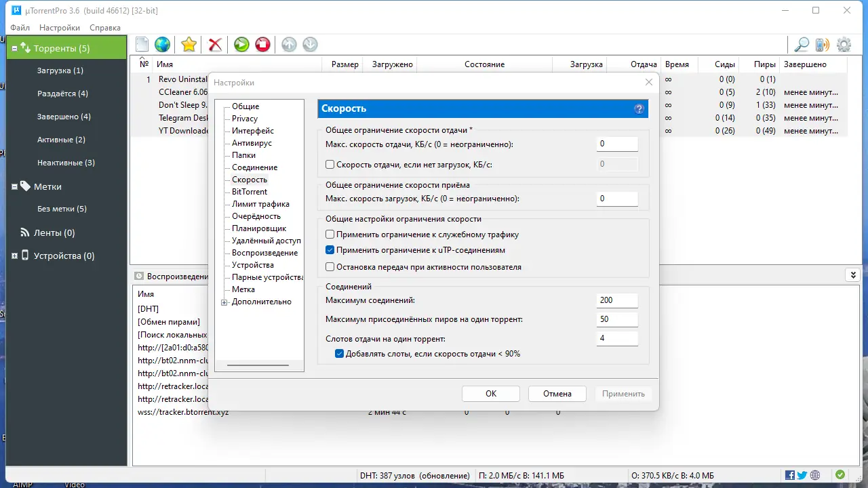This screenshot has width=868, height=488.
Task: Close the Настройки dialog with X
Action: point(649,82)
